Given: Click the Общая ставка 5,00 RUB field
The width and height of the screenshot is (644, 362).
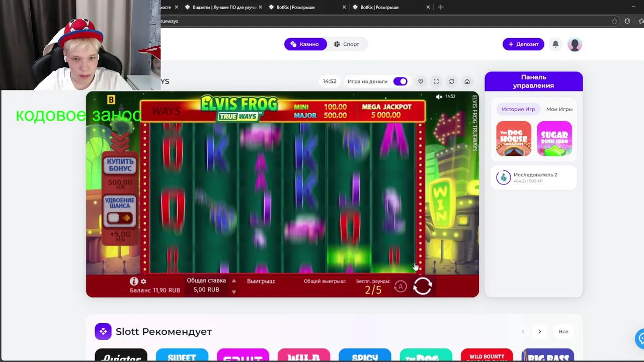Looking at the screenshot, I should (x=206, y=285).
